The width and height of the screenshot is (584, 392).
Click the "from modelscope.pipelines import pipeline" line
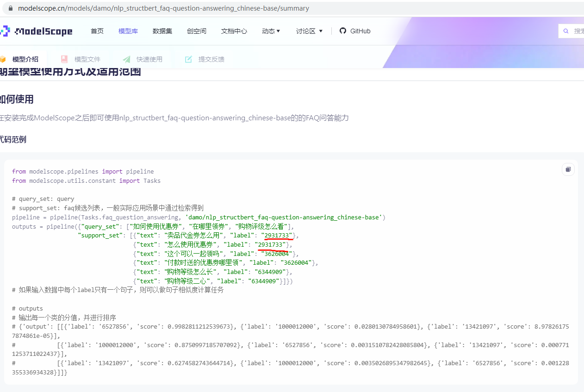[x=83, y=171]
